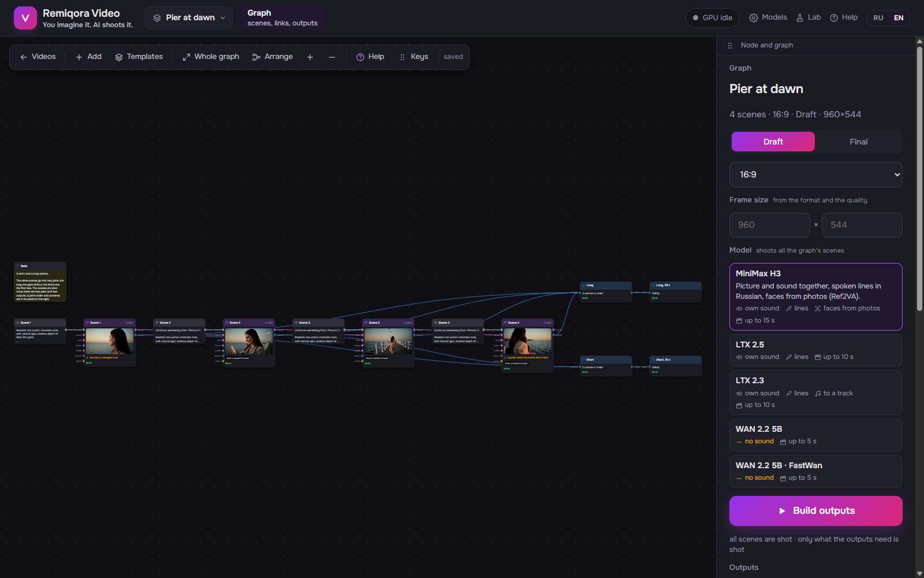Grab the Node and graph panel handle icon

pos(730,46)
